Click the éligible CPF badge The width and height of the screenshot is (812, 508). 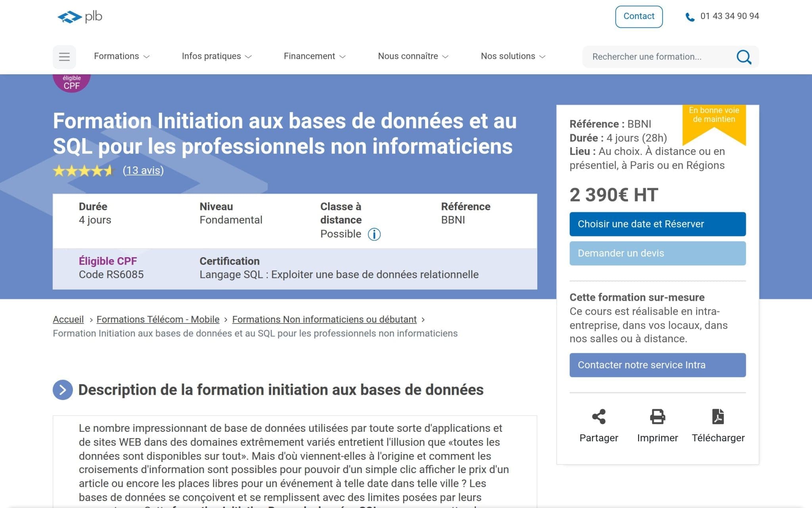click(x=72, y=83)
